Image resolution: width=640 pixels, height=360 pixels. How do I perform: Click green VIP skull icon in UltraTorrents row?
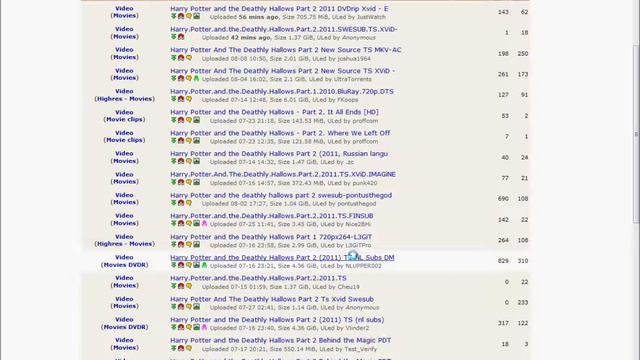(x=196, y=78)
